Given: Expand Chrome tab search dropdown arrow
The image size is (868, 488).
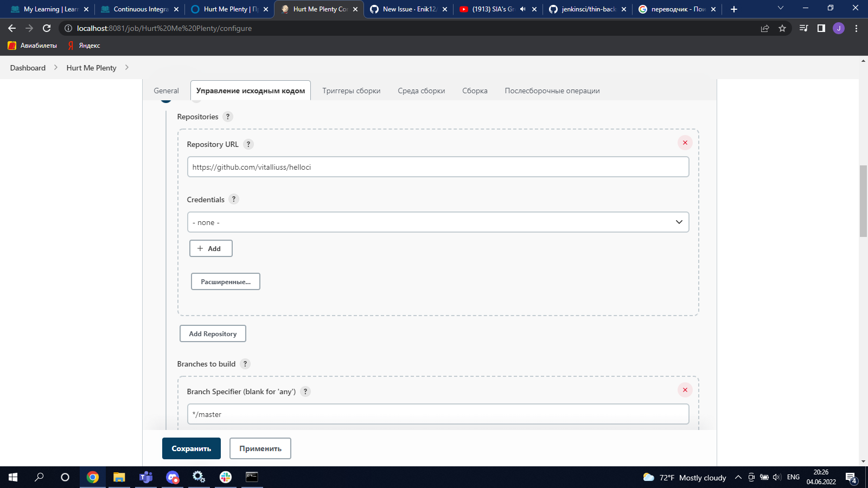Looking at the screenshot, I should 781,8.
